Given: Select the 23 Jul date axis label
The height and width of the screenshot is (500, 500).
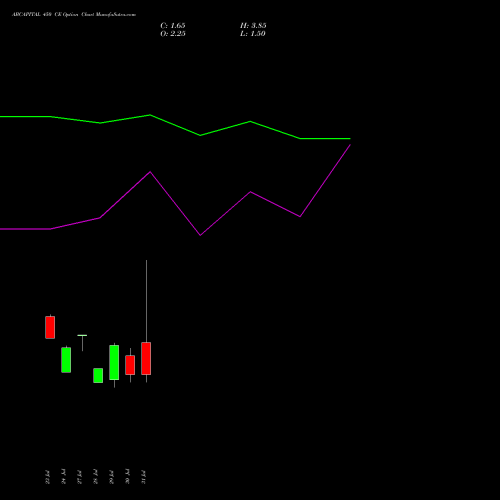Looking at the screenshot, I should point(47,477).
